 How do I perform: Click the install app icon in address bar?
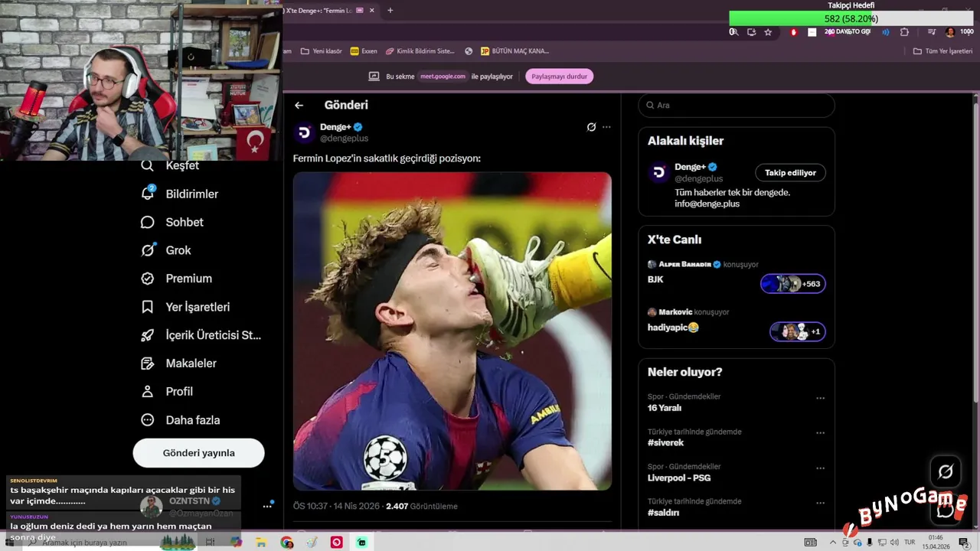point(751,32)
